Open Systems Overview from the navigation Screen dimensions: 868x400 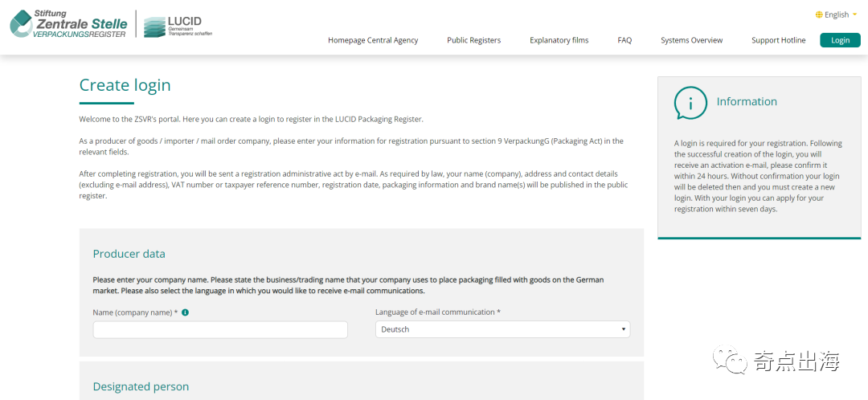click(691, 40)
